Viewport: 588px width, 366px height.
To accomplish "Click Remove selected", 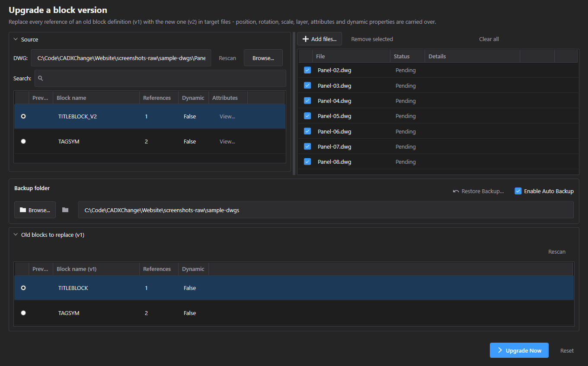I will click(x=372, y=39).
